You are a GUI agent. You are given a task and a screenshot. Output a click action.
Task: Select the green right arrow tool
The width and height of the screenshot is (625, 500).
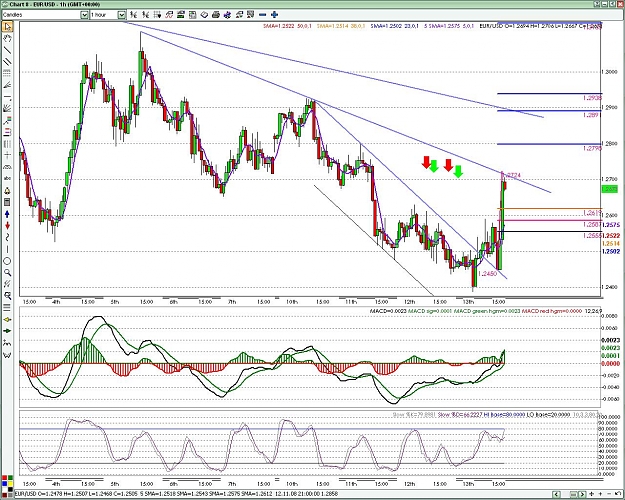click(x=7, y=331)
